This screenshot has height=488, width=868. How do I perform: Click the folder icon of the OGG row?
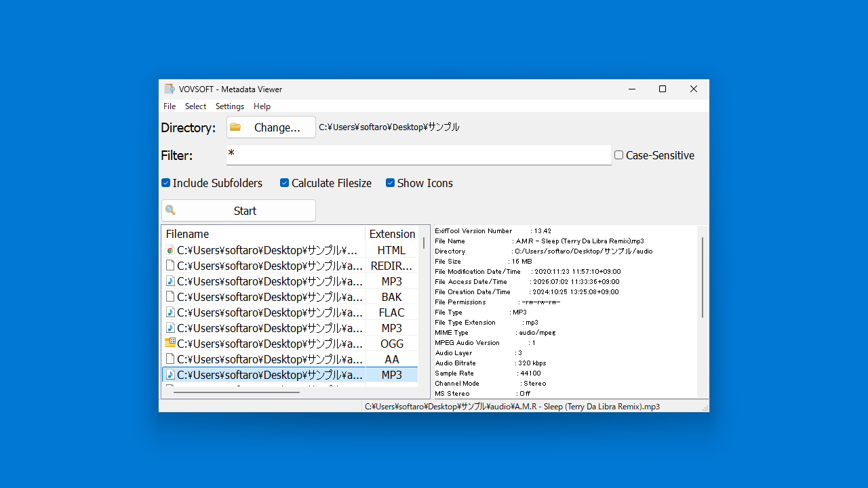point(170,343)
